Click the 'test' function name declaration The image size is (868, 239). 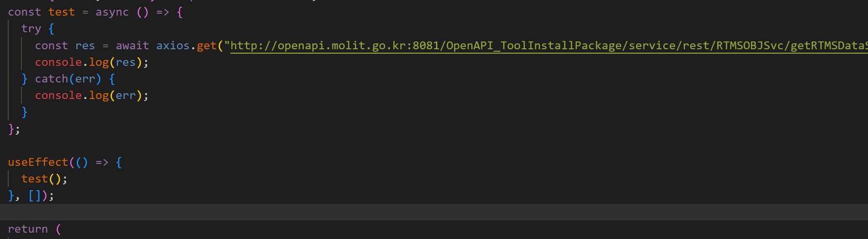tap(62, 12)
